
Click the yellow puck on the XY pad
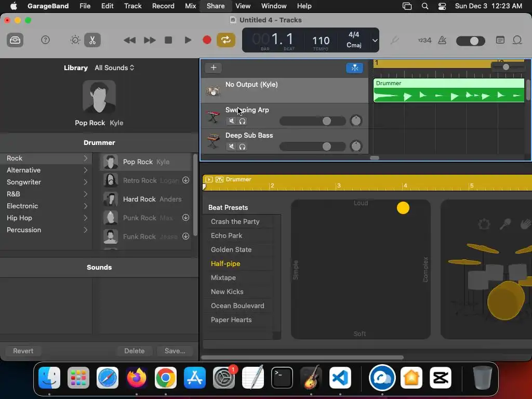click(403, 208)
